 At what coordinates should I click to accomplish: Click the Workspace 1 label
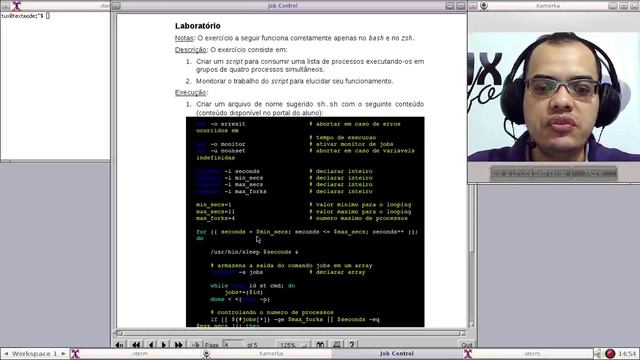[35, 353]
